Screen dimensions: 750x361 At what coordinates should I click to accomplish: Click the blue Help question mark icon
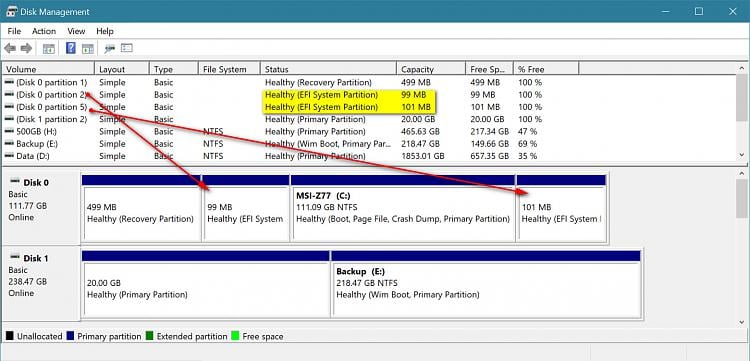[71, 48]
